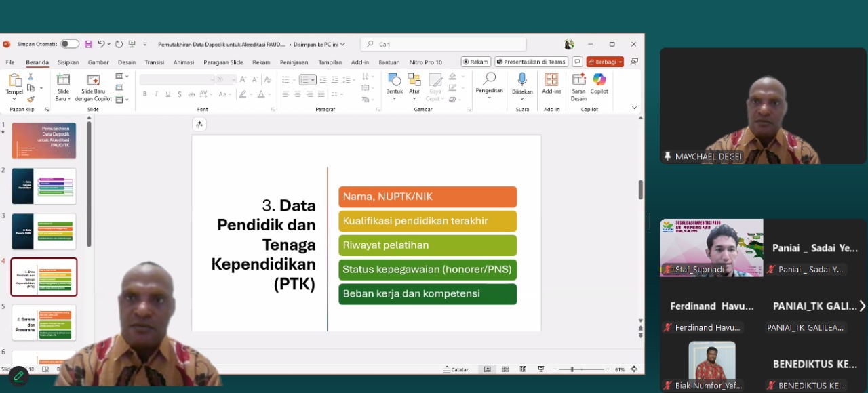The height and width of the screenshot is (393, 868).
Task: Toggle the Catatan notes pane
Action: pos(456,369)
